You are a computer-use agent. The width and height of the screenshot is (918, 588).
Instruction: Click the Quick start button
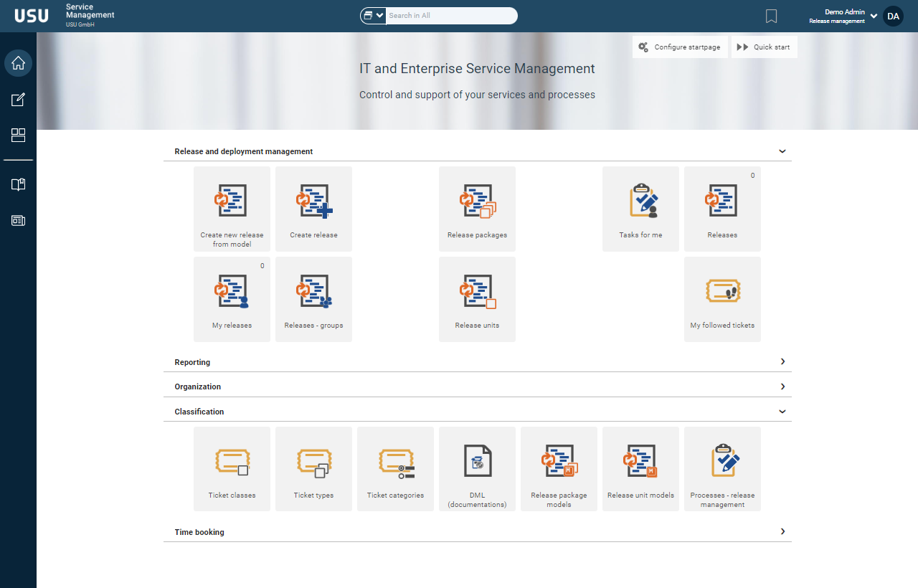[764, 47]
